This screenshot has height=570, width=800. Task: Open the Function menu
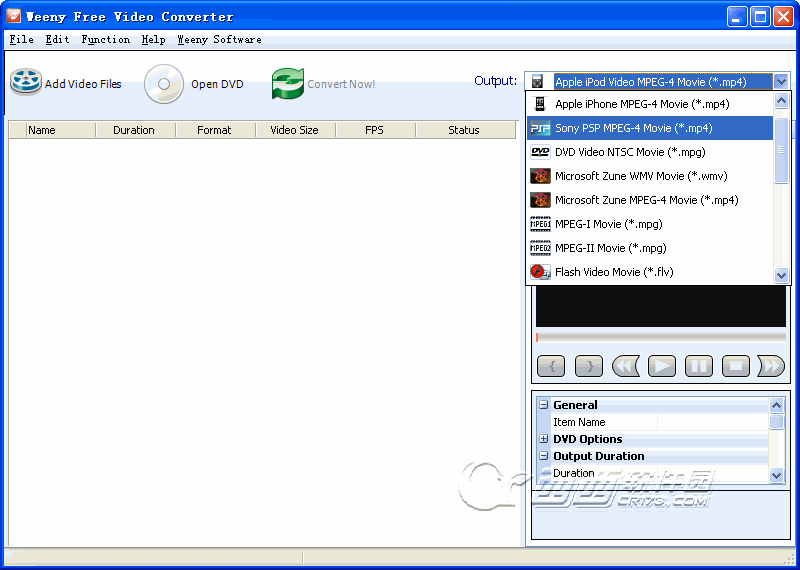[106, 40]
